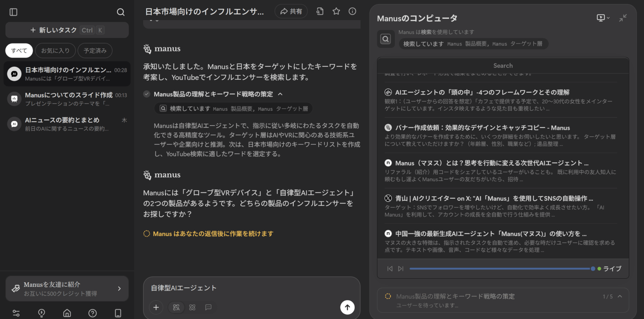Click Manus製品の理解 progress row at bottom
The height and width of the screenshot is (319, 644).
tap(503, 300)
